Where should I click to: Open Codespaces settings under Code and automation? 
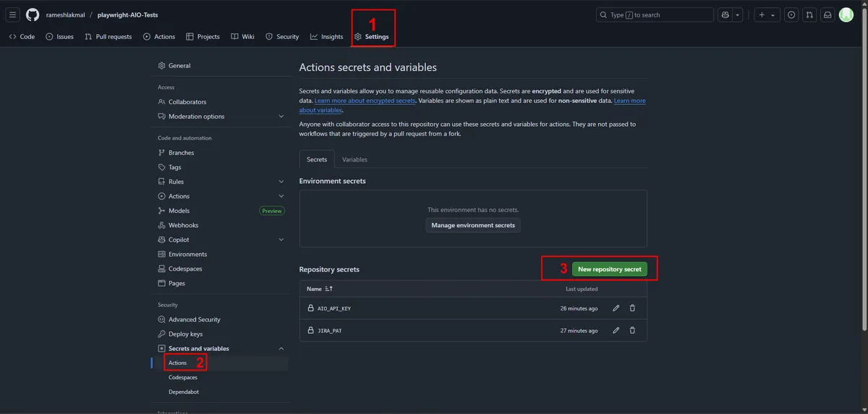[221, 269]
